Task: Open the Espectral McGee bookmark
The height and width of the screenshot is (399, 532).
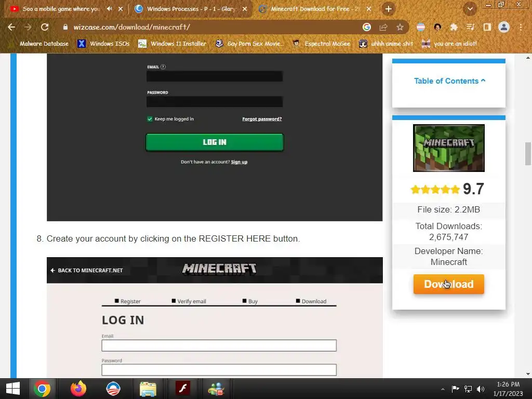Action: (321, 44)
